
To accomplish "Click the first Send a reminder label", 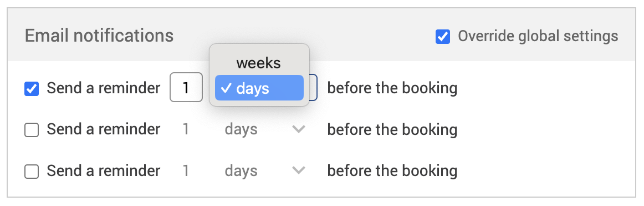I will (x=104, y=88).
